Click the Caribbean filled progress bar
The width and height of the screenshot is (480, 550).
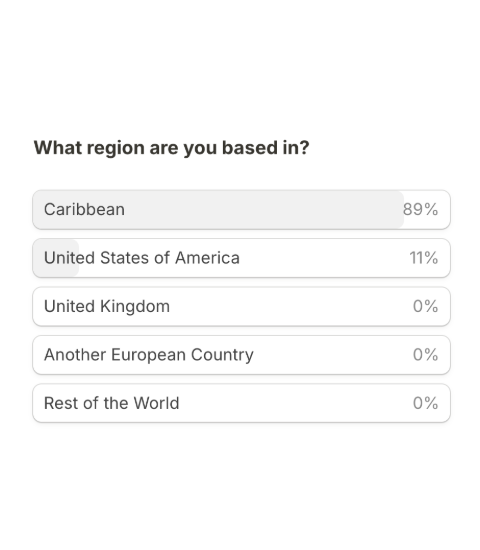218,210
